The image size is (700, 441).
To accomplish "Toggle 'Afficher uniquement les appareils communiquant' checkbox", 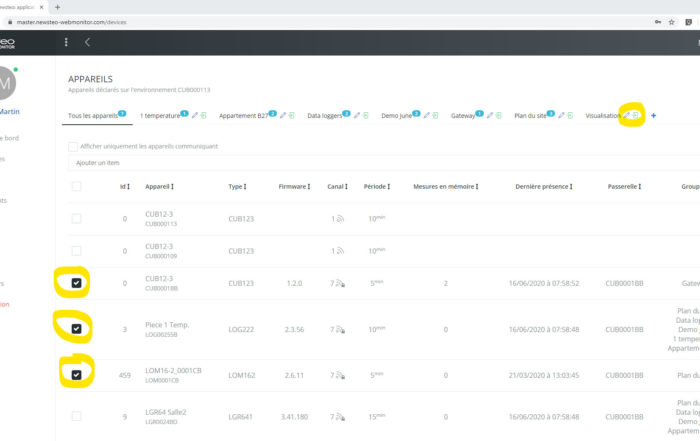I will [73, 146].
